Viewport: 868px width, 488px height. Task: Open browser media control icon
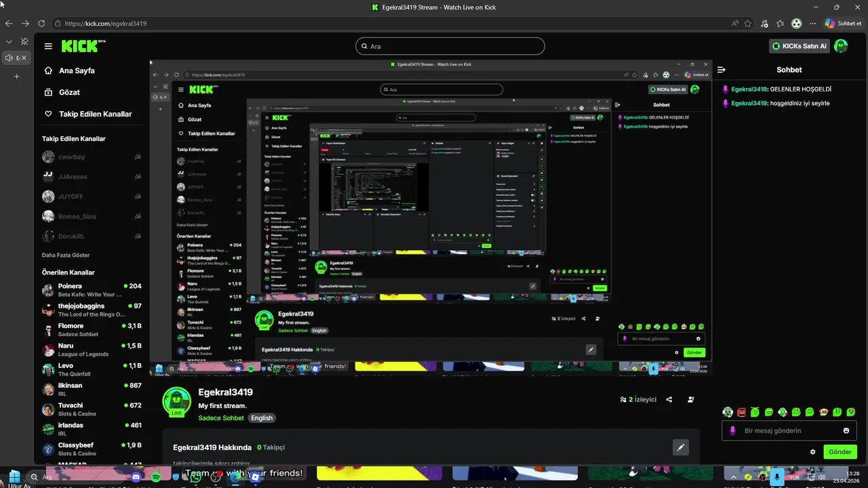click(x=765, y=23)
